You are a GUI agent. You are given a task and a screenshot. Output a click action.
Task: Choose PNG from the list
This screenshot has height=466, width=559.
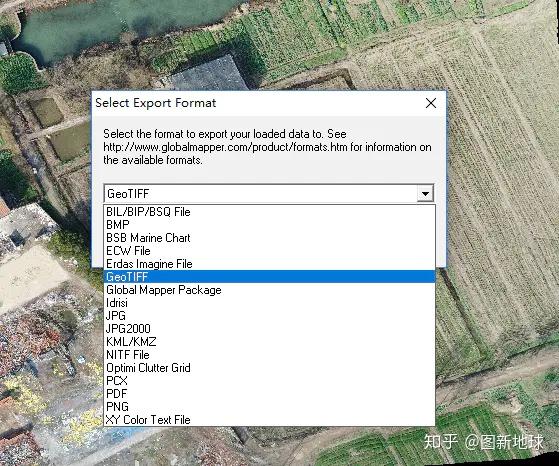tap(270, 406)
